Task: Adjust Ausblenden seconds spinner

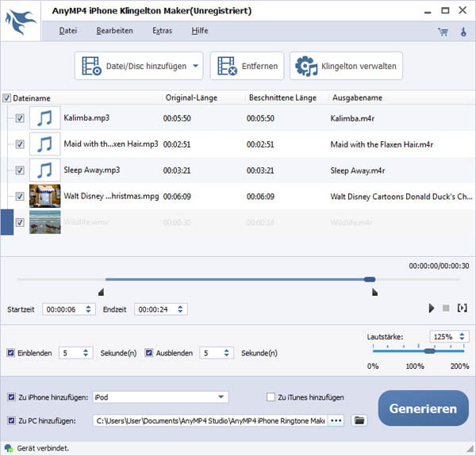Action: 226,353
